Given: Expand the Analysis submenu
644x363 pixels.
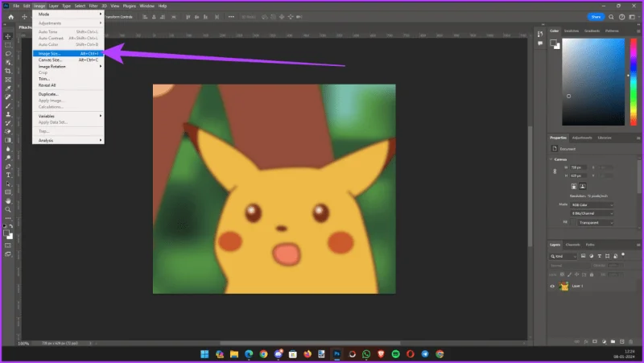Looking at the screenshot, I should click(x=68, y=140).
